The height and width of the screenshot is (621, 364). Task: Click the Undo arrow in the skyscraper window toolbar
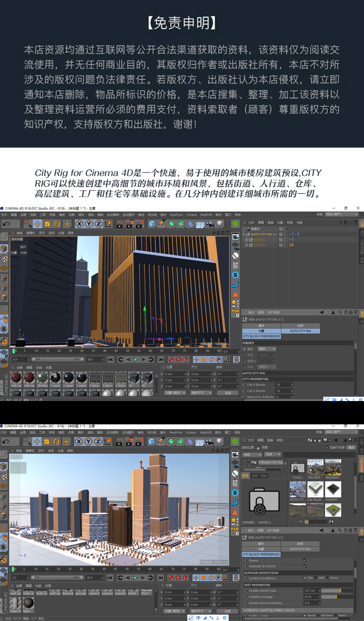coord(6,224)
